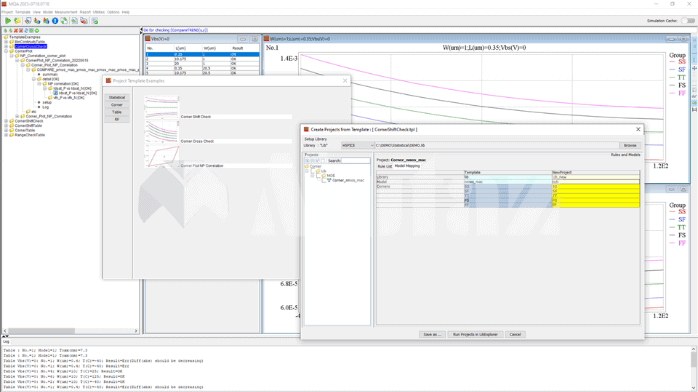Open the HSPICE simulator dropdown
The width and height of the screenshot is (698, 392).
pyautogui.click(x=357, y=145)
